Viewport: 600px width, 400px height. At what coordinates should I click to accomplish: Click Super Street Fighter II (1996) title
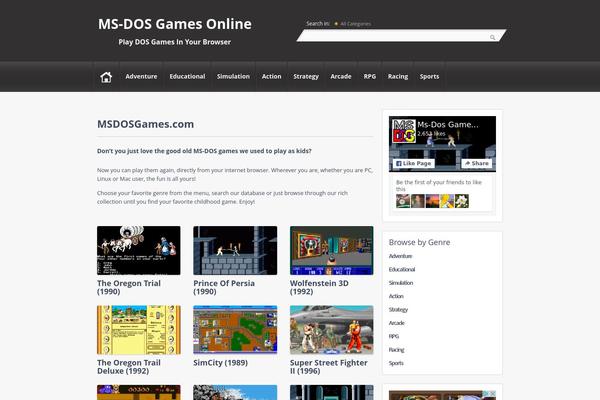coord(329,367)
